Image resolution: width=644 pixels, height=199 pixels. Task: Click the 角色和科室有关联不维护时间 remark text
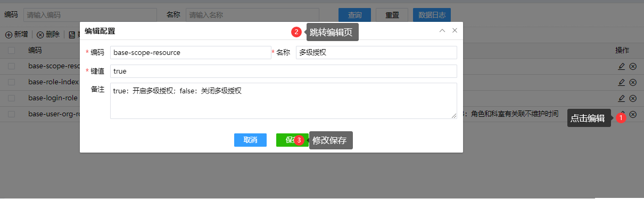515,114
